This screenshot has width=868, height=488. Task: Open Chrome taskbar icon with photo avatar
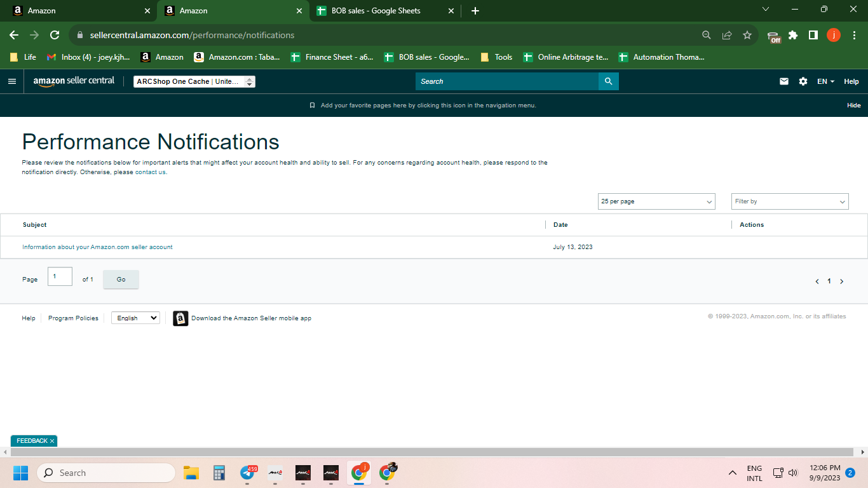387,472
